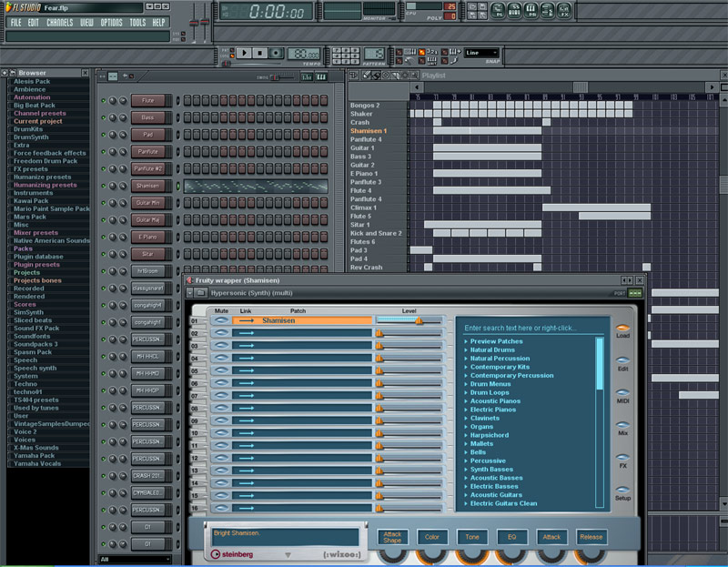Select the pencil draw tool in Playlist
The width and height of the screenshot is (728, 567).
click(367, 76)
